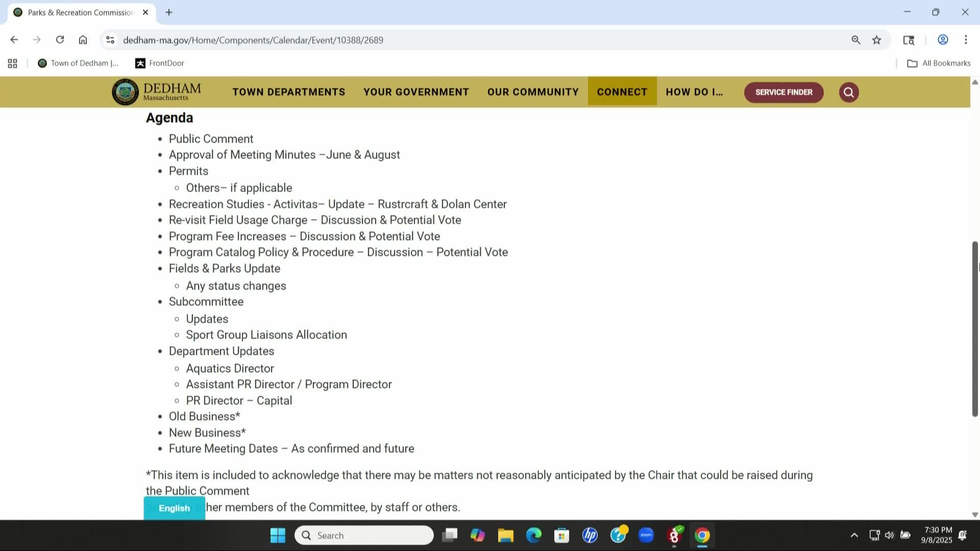Show hidden system tray icons
This screenshot has width=980, height=551.
click(854, 535)
